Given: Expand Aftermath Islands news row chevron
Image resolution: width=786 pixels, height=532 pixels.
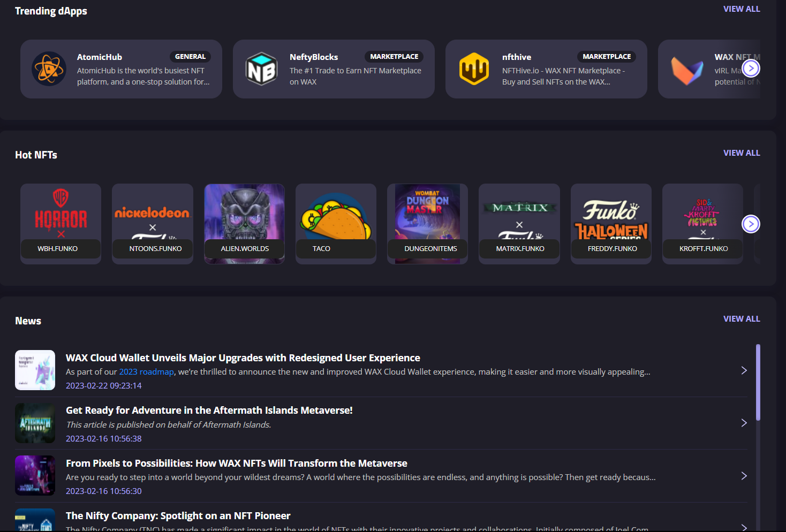Looking at the screenshot, I should (x=744, y=423).
